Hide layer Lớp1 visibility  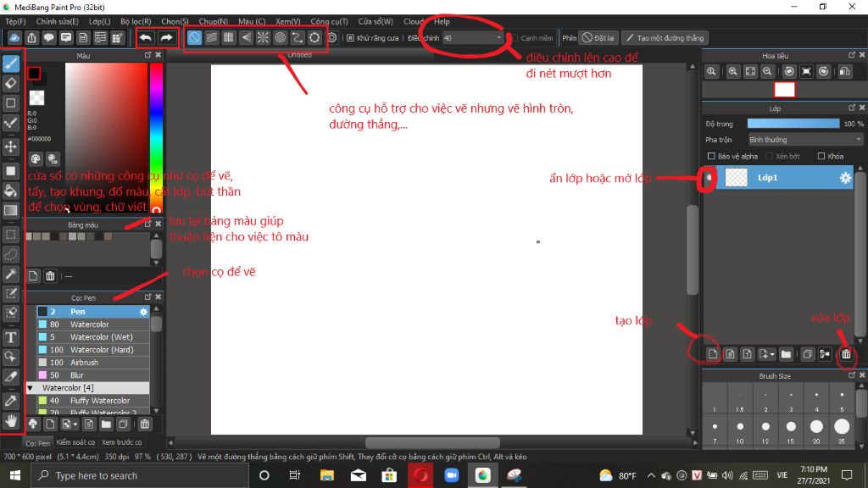(709, 178)
